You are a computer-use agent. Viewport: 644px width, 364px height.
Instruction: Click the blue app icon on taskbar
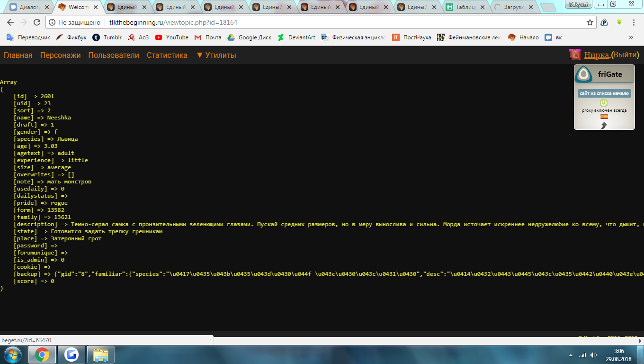(x=72, y=355)
